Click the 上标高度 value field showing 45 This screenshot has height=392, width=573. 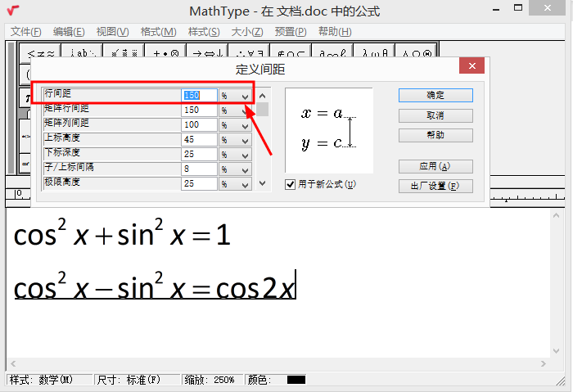point(199,140)
